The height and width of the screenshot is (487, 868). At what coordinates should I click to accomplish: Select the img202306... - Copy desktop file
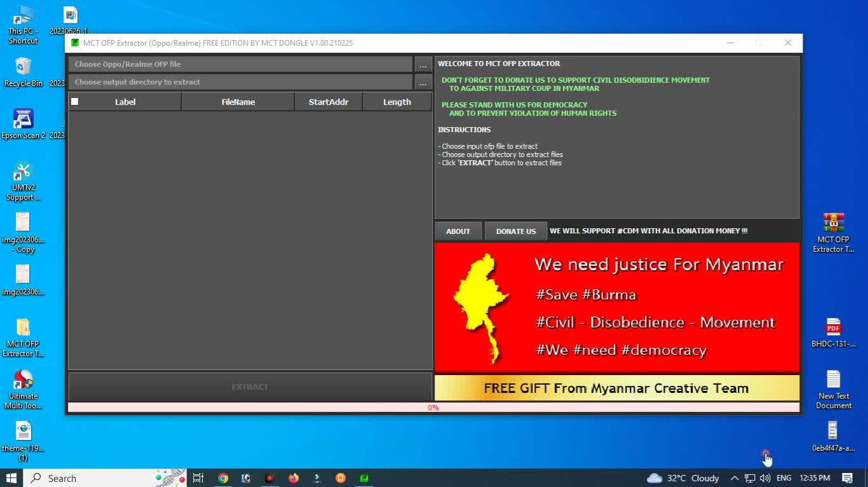(23, 233)
